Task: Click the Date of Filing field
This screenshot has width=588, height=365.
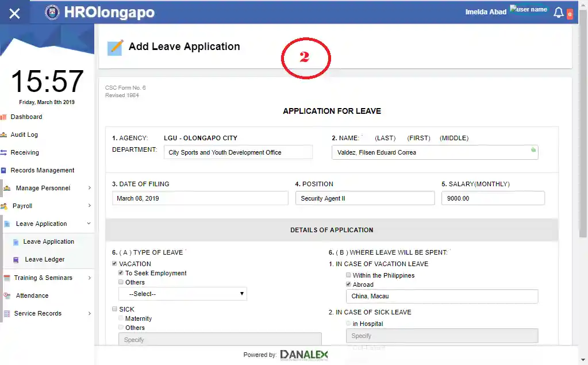Action: click(200, 198)
